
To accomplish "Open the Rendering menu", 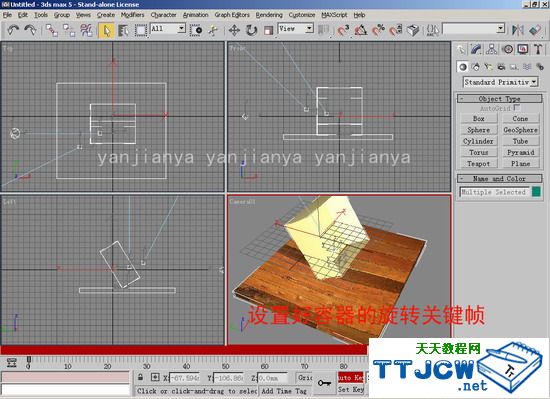I will pyautogui.click(x=269, y=15).
